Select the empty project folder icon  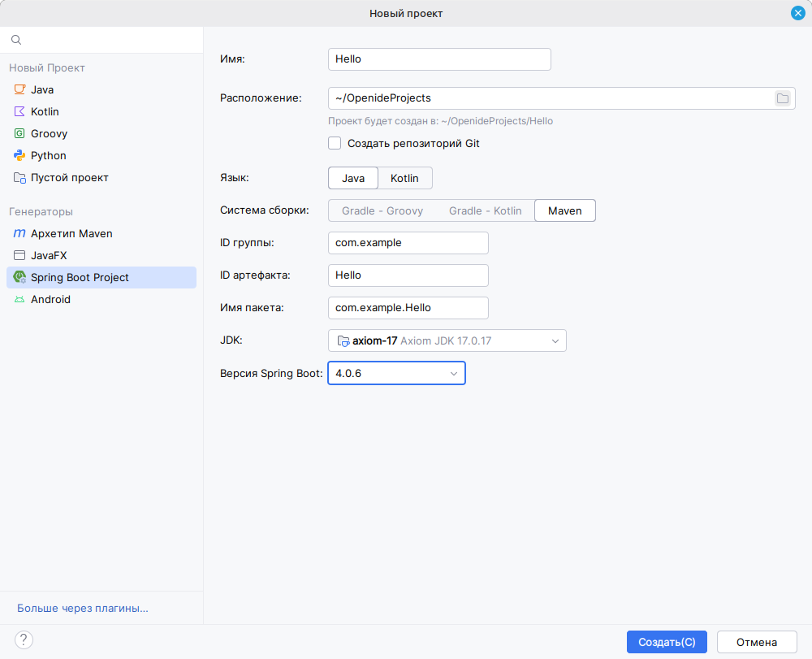tap(19, 178)
